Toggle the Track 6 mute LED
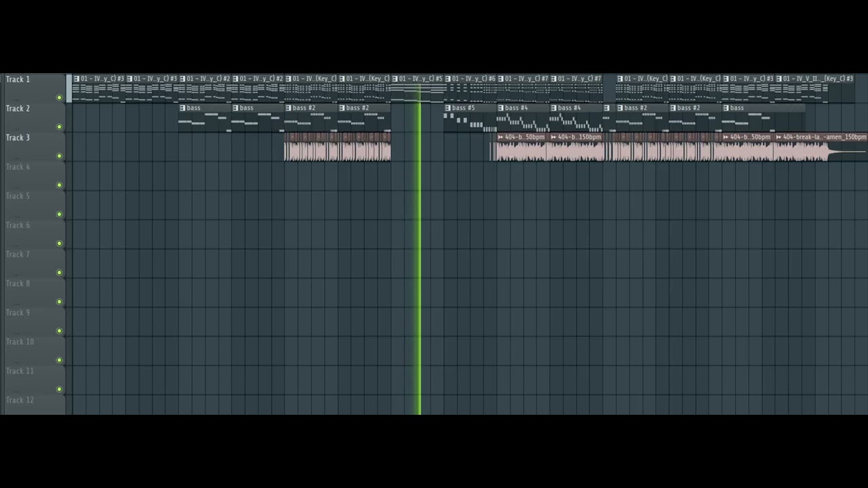The width and height of the screenshot is (868, 488). point(59,243)
